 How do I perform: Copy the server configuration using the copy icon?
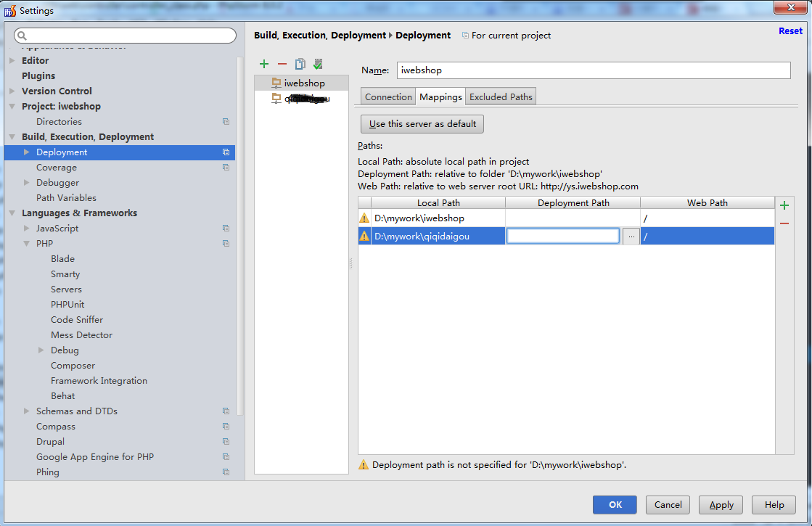point(300,64)
